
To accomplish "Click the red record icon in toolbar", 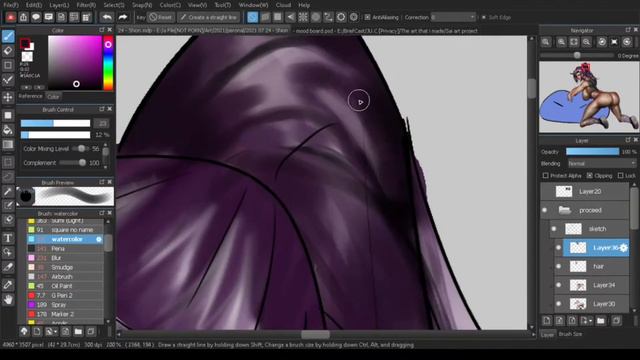I will pos(11,17).
